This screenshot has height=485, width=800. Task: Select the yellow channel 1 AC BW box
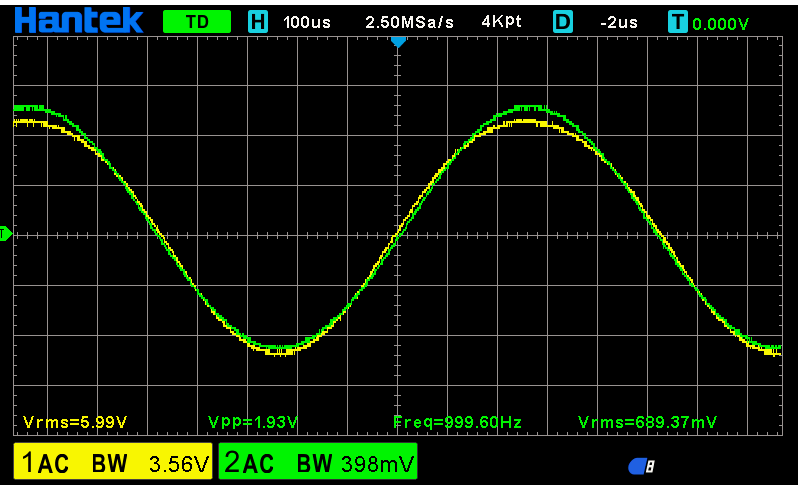tap(113, 462)
